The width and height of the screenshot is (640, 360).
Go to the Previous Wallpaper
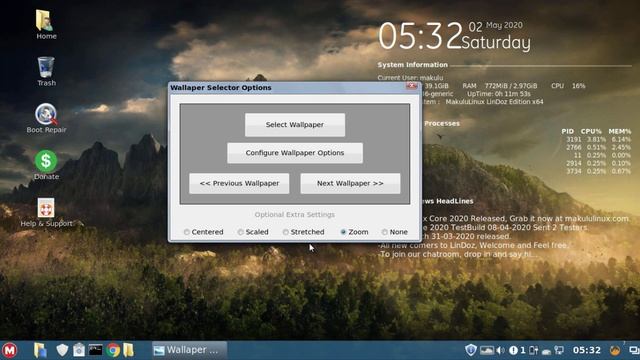pyautogui.click(x=239, y=183)
